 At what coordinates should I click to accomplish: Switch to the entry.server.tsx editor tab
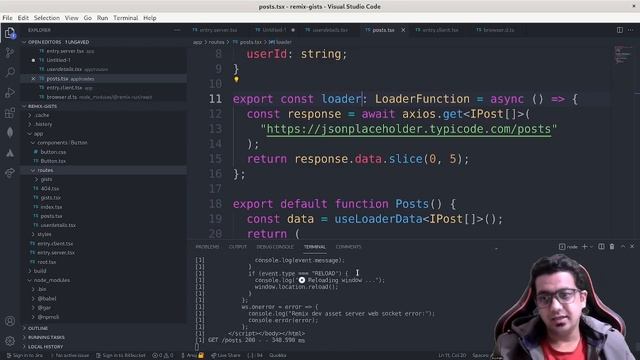215,30
